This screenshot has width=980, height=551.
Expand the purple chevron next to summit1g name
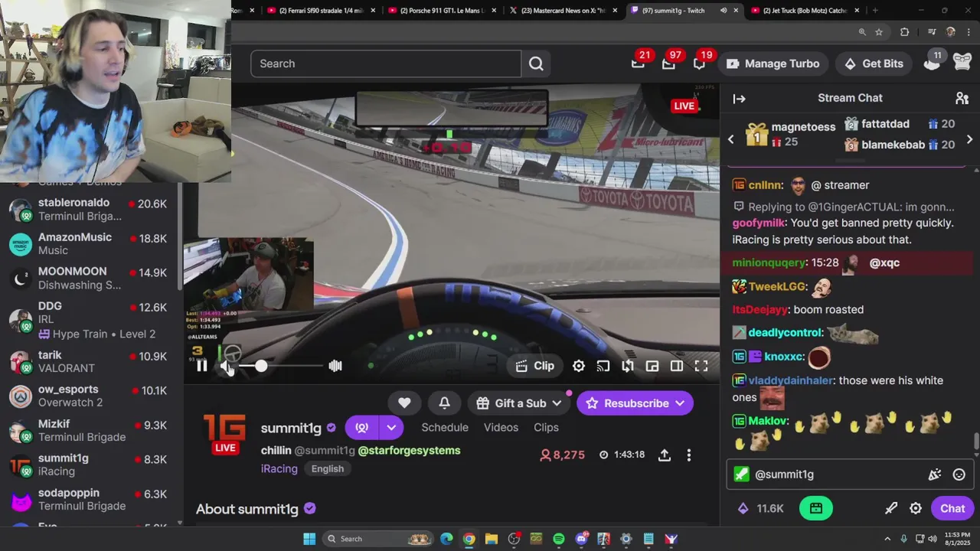click(391, 427)
